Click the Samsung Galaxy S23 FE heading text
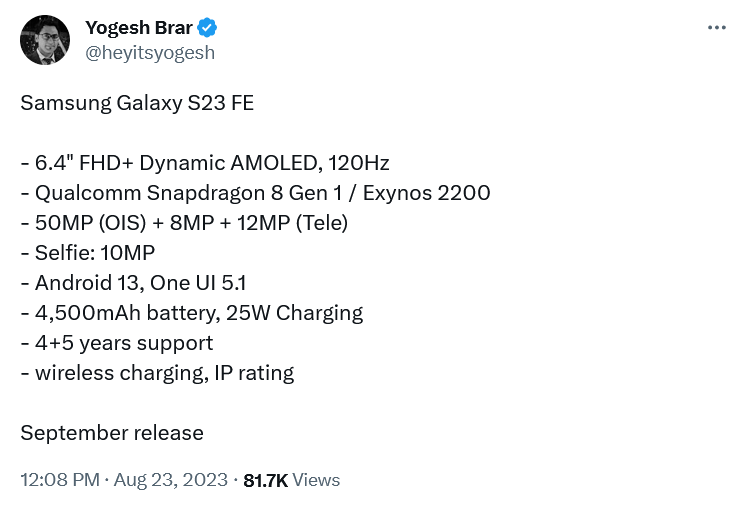 pyautogui.click(x=137, y=103)
